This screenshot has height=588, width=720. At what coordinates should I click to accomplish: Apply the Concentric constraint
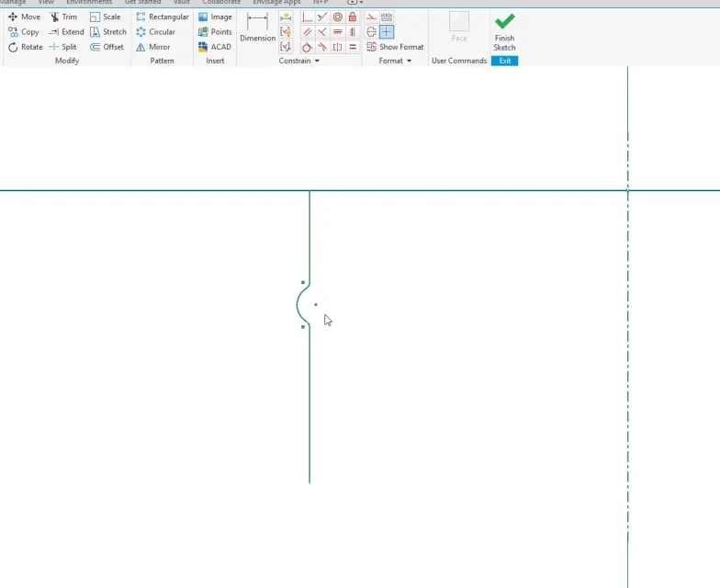coord(338,17)
